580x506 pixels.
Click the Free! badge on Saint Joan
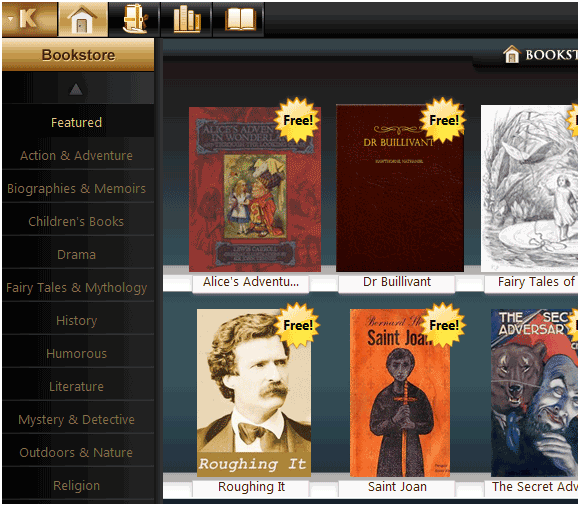tap(443, 325)
